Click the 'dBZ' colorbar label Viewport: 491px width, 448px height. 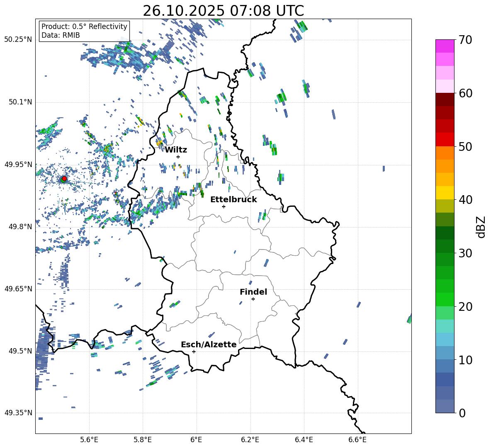pyautogui.click(x=481, y=227)
